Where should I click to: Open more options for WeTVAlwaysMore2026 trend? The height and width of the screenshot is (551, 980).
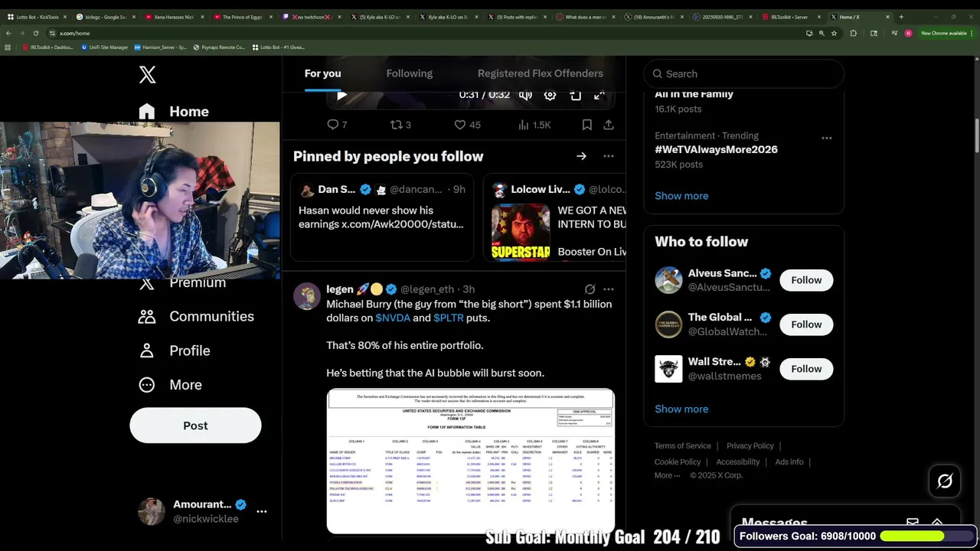(826, 138)
